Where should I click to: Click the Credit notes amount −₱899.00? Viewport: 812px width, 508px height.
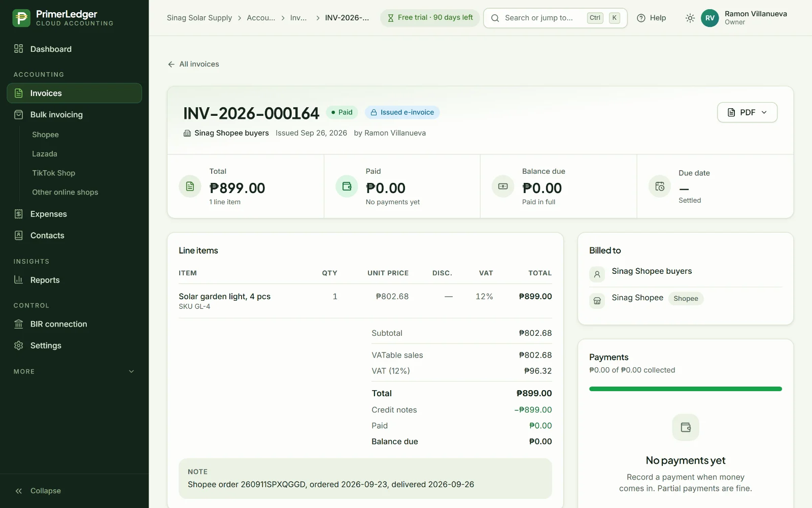[x=533, y=410]
